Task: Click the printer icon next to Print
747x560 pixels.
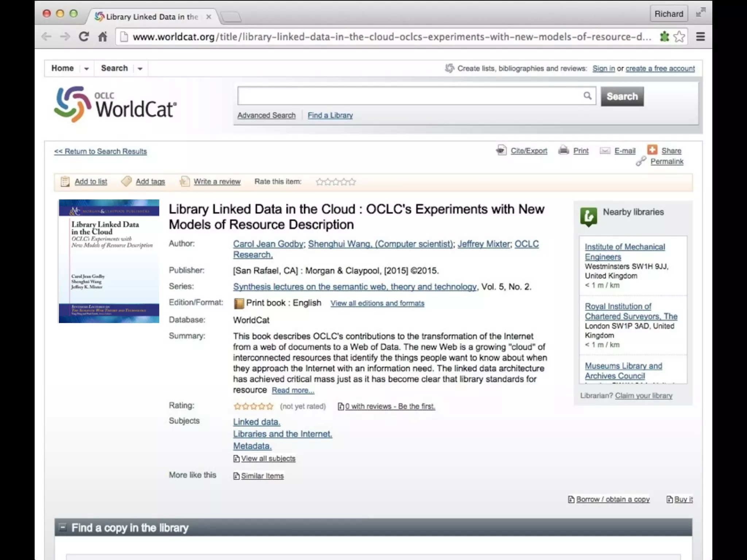Action: coord(564,150)
